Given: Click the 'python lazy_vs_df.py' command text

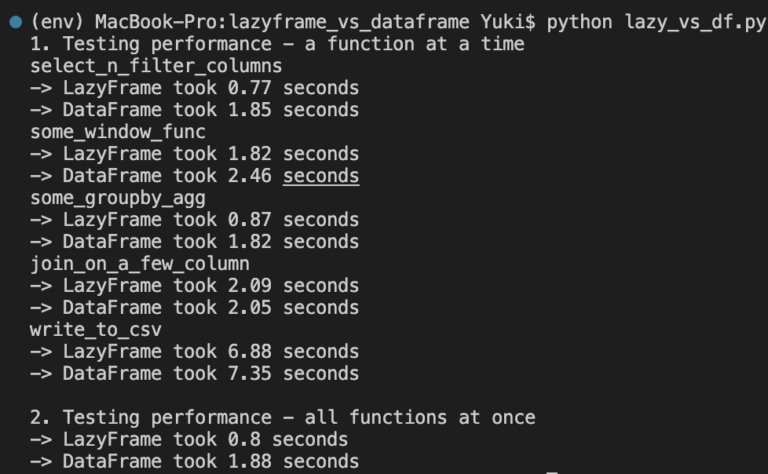Looking at the screenshot, I should pos(656,23).
